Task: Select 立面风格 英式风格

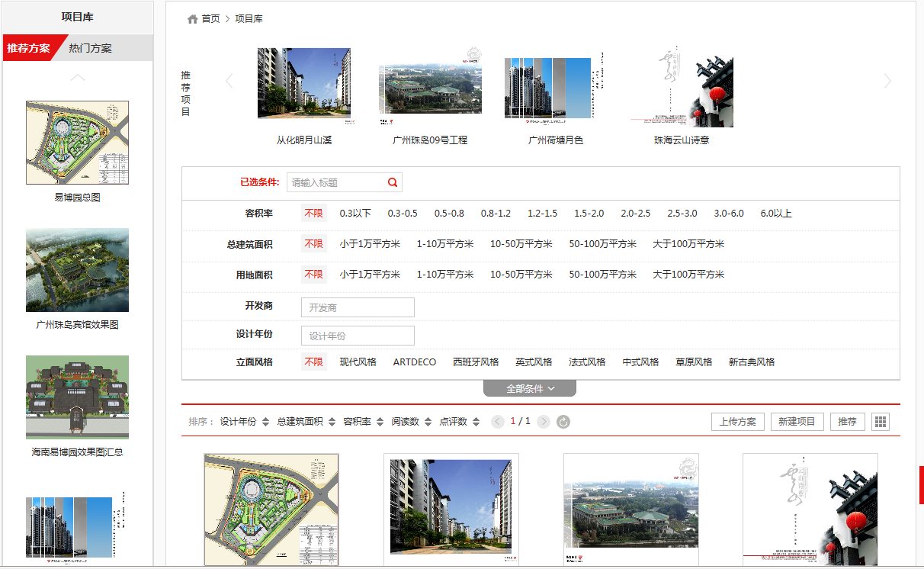Action: pyautogui.click(x=534, y=362)
